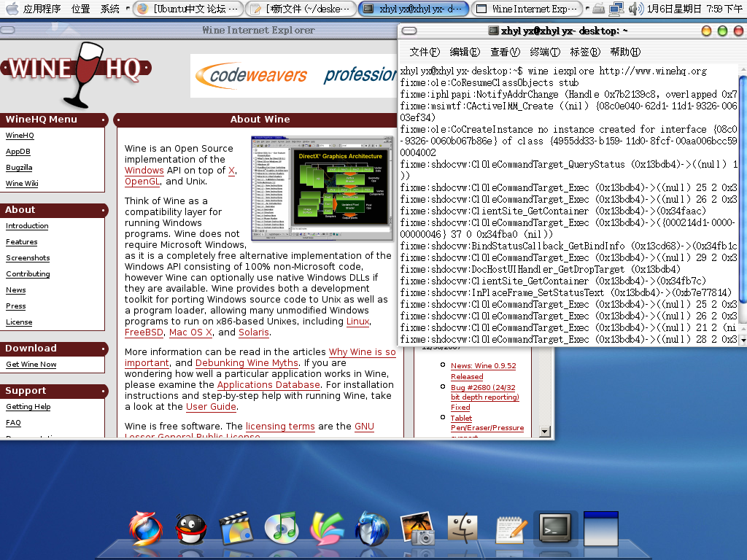Open the 系统 System menu

point(110,9)
